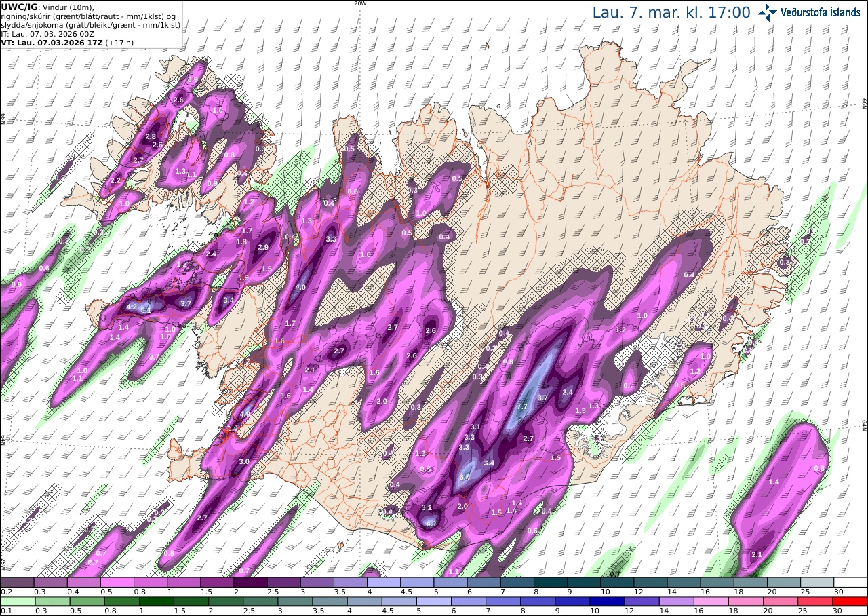Screen dimensions: 868x616
Task: Click the "rigning/skúrir" legend description line
Action: click(90, 16)
